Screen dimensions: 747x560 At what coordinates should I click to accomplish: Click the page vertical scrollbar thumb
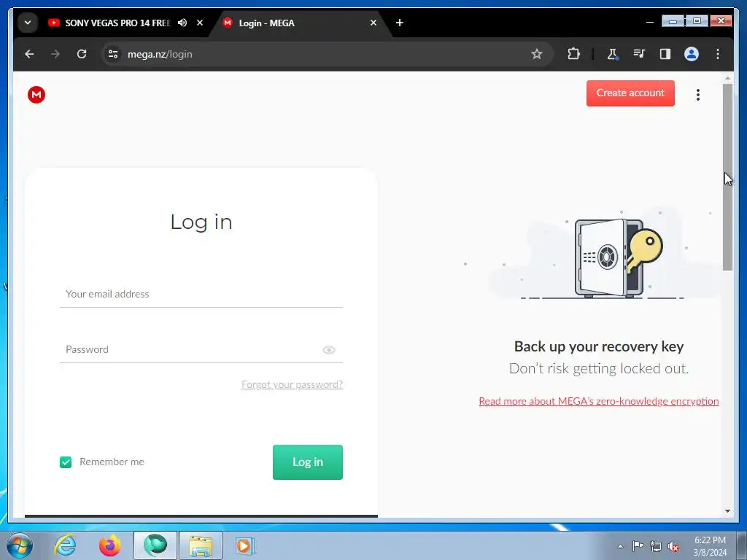727,177
